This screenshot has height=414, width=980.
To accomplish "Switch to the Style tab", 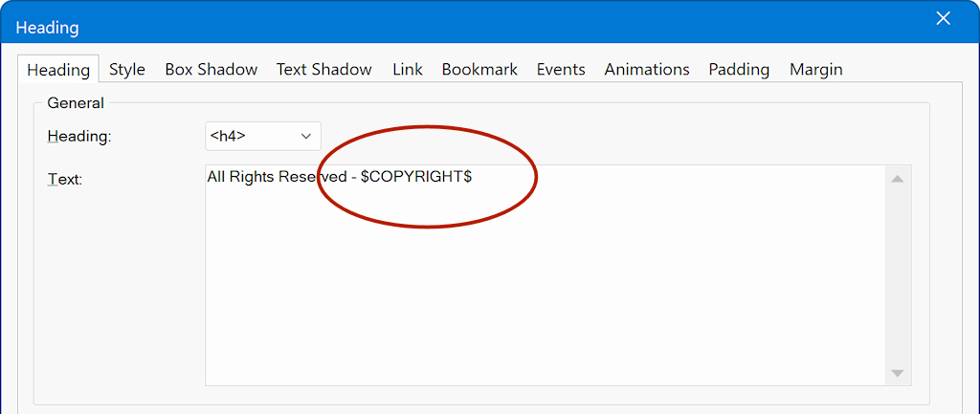I will tap(126, 69).
